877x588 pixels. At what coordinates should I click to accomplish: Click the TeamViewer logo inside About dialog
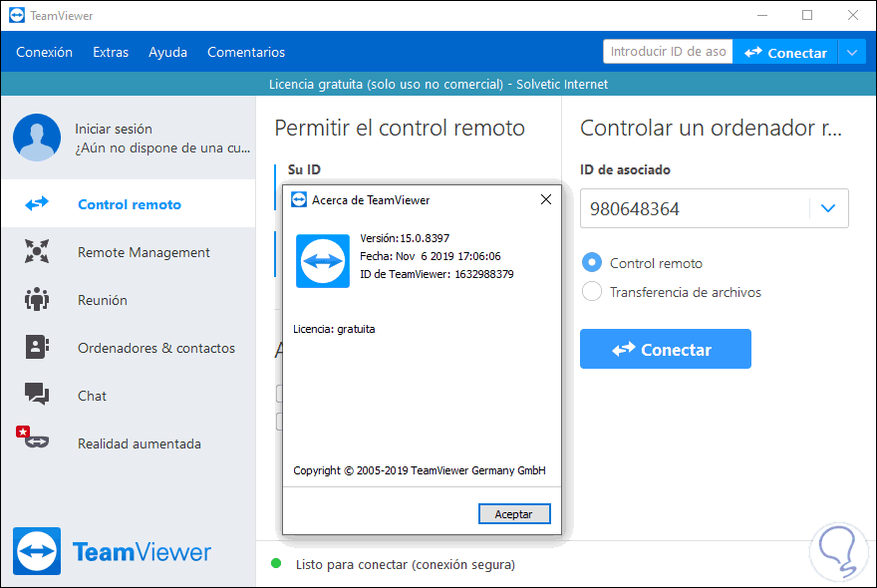(323, 261)
